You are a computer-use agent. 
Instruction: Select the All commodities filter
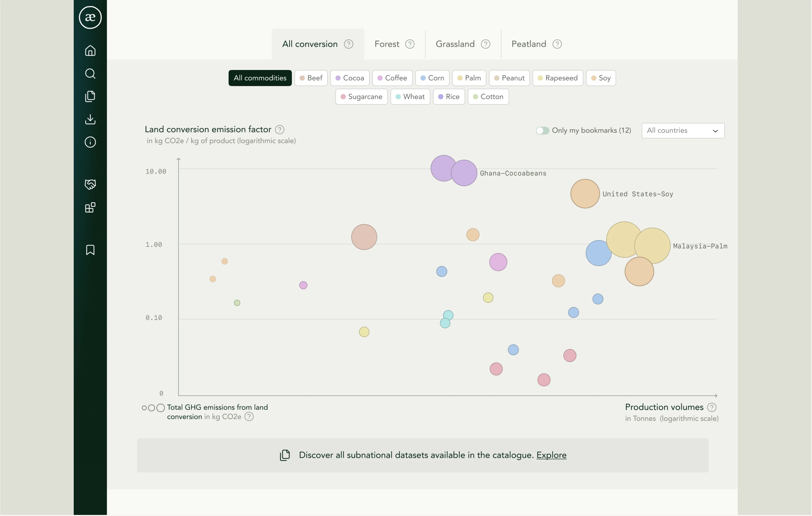point(260,78)
